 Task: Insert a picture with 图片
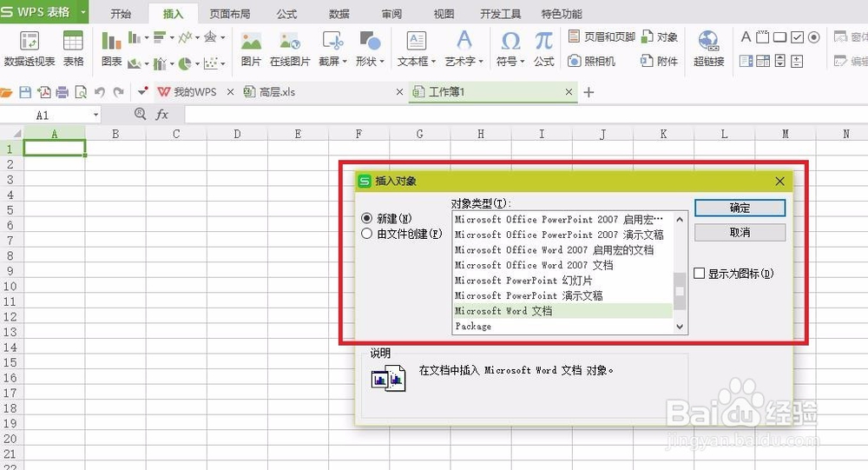click(x=252, y=49)
